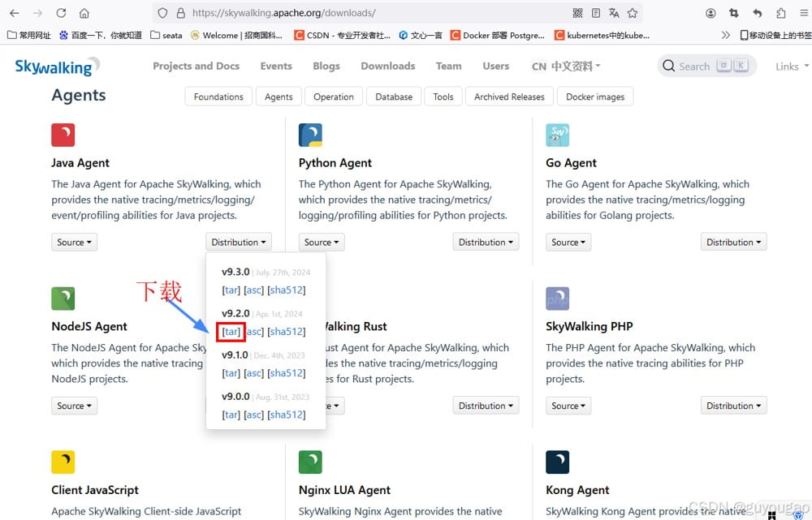The image size is (812, 520).
Task: Click the red Java Agent icon
Action: point(63,135)
